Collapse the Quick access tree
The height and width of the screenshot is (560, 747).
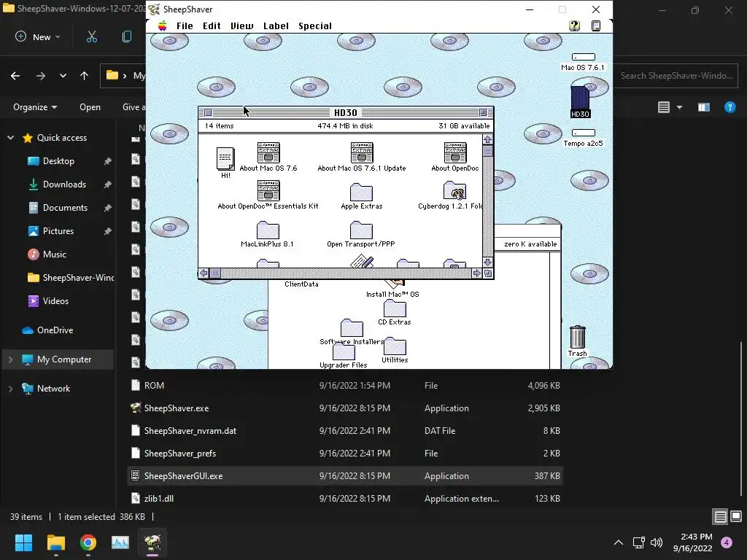click(10, 138)
